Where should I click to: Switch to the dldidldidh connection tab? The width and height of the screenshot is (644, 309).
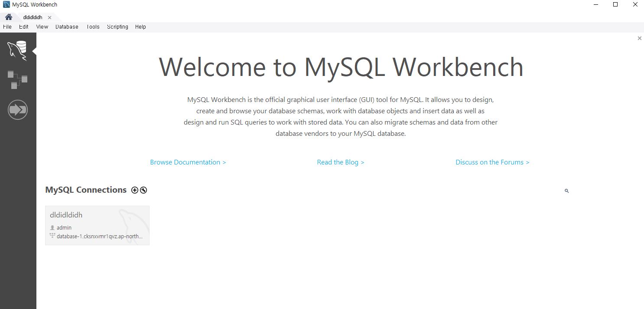coord(33,17)
